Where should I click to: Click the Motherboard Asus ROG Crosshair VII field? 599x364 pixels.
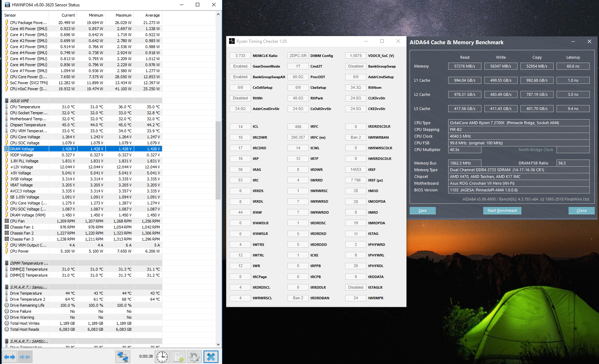(x=519, y=183)
